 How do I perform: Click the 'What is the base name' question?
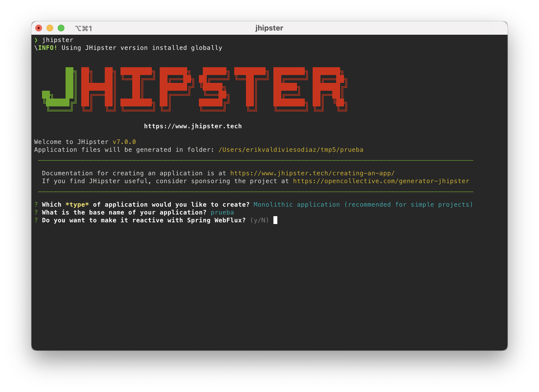point(124,213)
